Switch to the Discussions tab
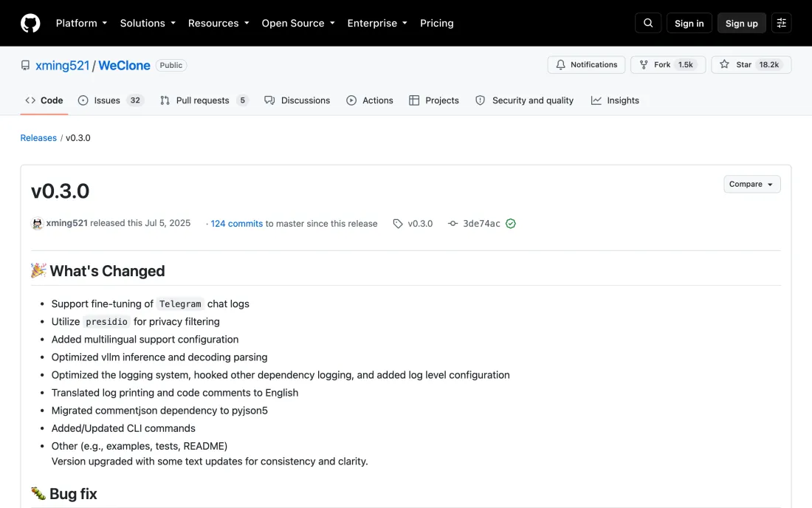812x508 pixels. coord(297,100)
